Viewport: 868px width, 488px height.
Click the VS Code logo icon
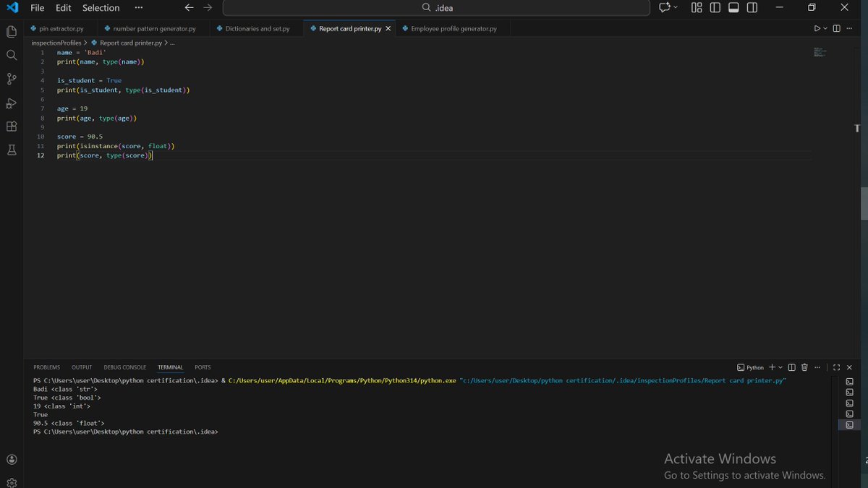pos(12,8)
